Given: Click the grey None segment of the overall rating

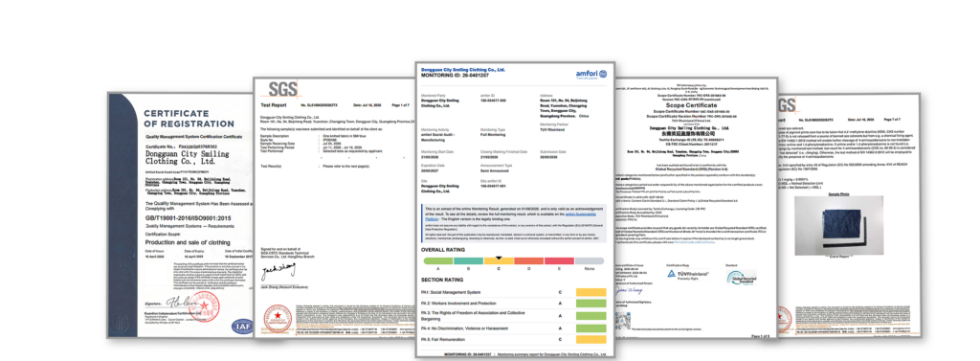Looking at the screenshot, I should 590,260.
